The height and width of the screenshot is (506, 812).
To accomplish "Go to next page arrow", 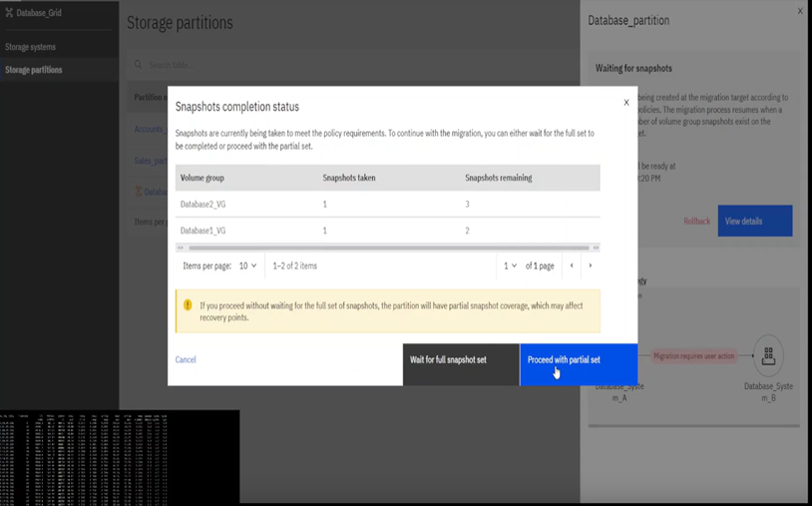I will [x=591, y=266].
